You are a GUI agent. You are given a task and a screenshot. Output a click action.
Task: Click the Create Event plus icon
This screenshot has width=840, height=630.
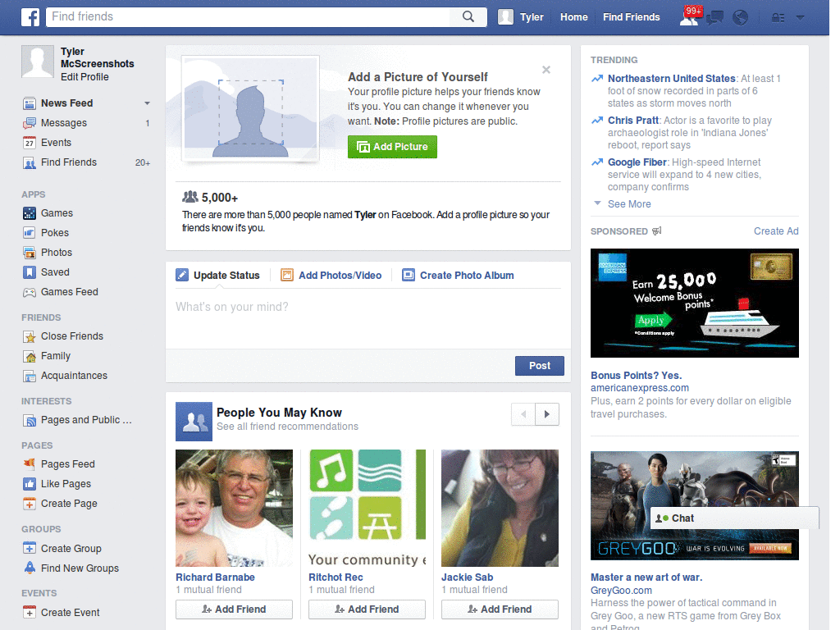(x=30, y=613)
